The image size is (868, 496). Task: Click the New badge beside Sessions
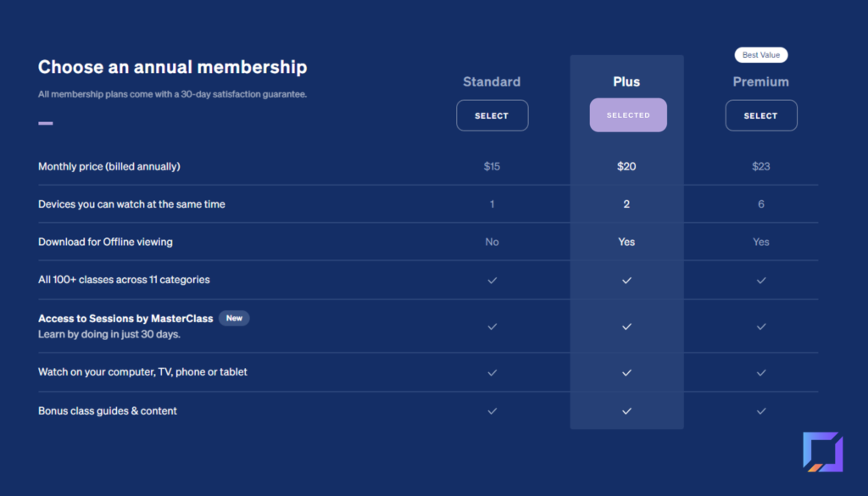click(x=234, y=318)
